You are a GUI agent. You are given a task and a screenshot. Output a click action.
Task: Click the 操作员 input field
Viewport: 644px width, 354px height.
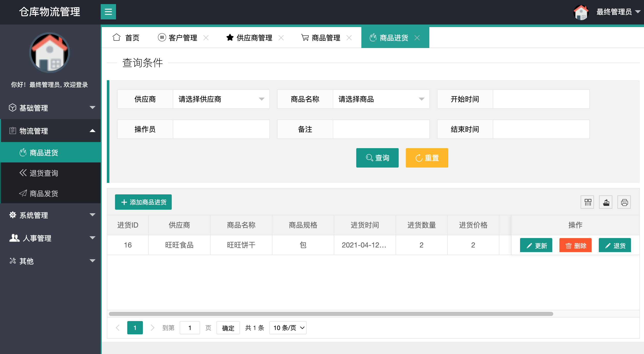[x=221, y=129]
